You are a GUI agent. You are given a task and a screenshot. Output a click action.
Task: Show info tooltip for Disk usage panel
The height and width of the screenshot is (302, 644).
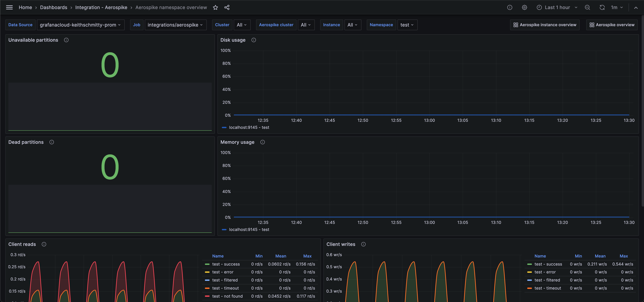254,40
